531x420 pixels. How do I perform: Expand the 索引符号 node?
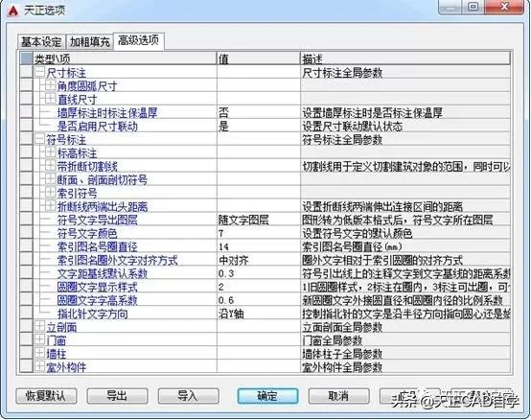[50, 193]
